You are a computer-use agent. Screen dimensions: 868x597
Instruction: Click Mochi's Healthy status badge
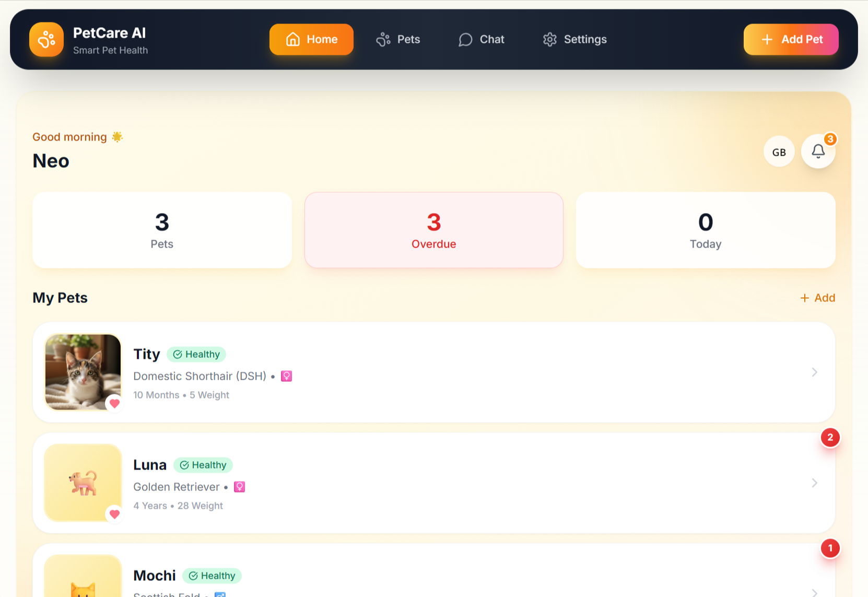pos(212,576)
